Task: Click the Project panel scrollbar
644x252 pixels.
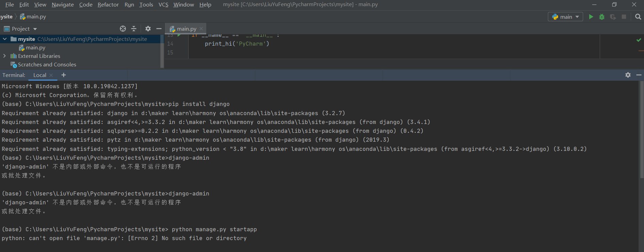Action: (x=162, y=51)
